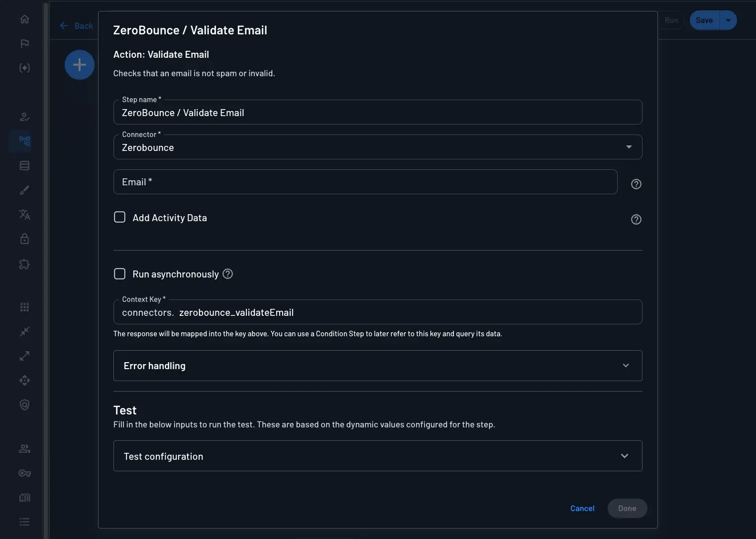Open the people group icon in sidebar

click(24, 448)
